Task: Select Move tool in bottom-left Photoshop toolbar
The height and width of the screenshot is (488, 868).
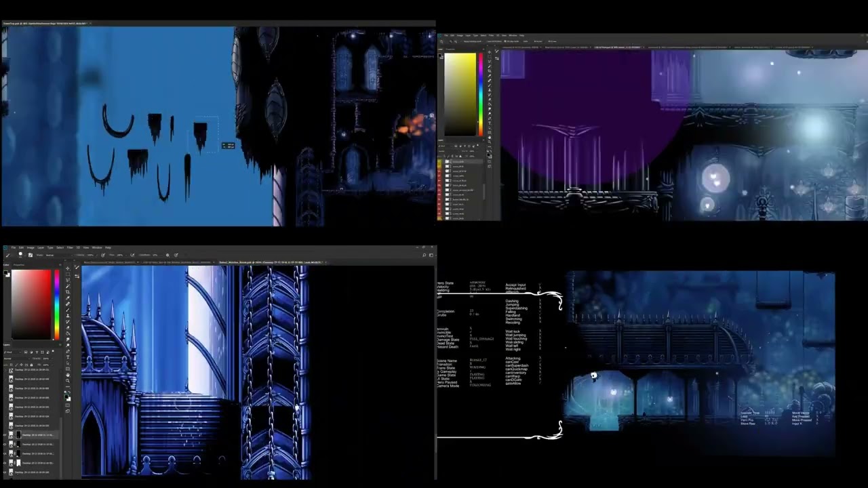Action: click(x=68, y=269)
